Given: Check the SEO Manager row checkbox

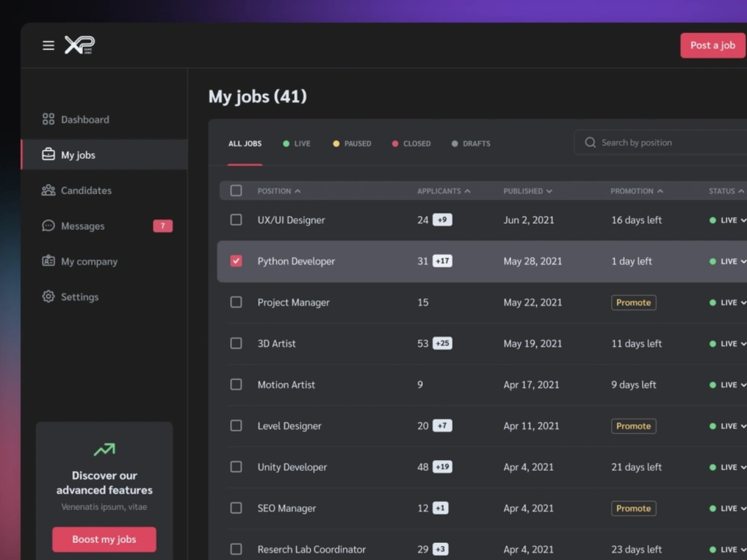Looking at the screenshot, I should (236, 508).
